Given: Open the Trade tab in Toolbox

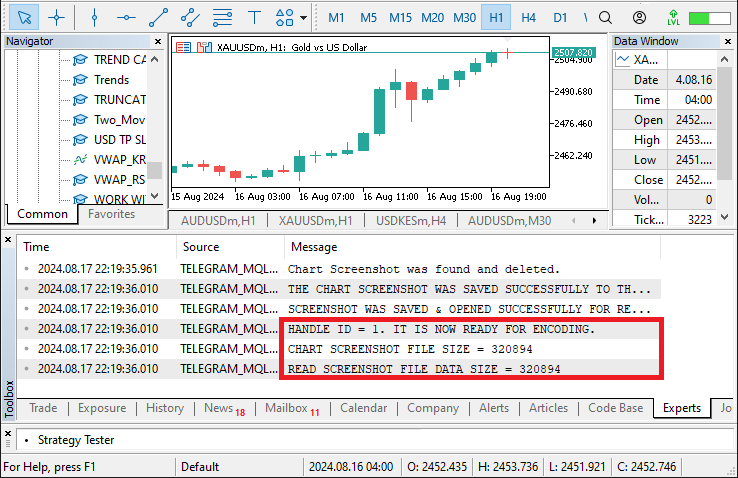Looking at the screenshot, I should pos(43,408).
